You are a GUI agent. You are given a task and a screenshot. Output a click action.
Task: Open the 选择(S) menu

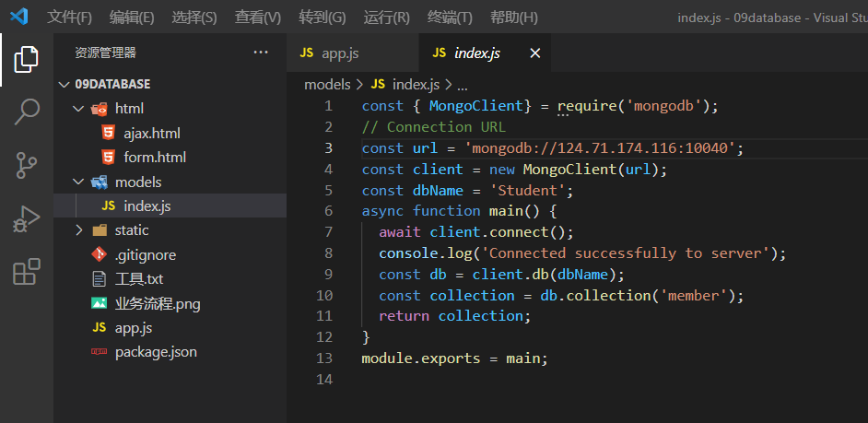pyautogui.click(x=194, y=18)
